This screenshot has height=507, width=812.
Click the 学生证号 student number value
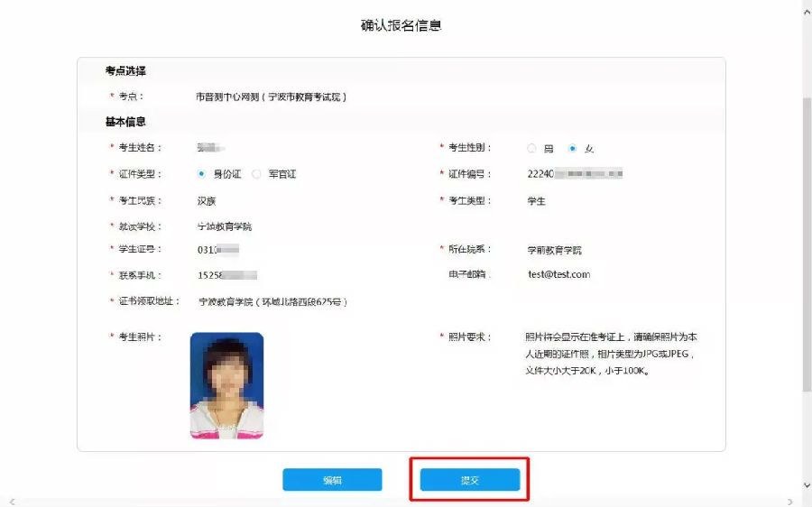[x=217, y=250]
